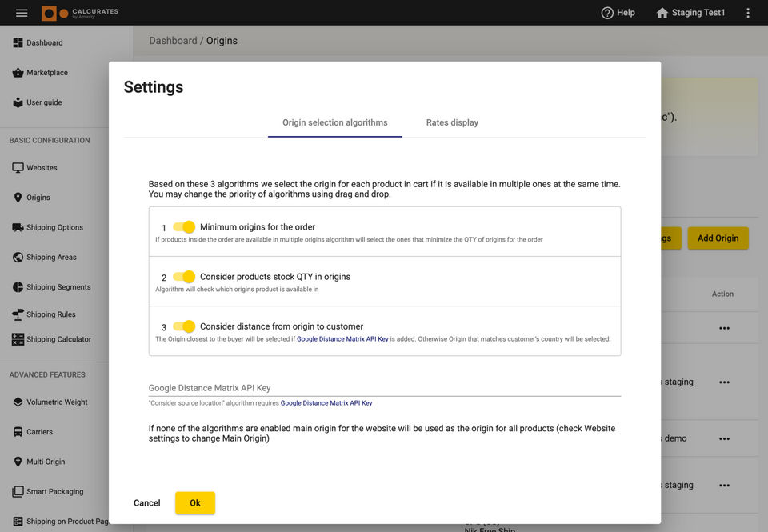Click the Dashboard breadcrumb link

pyautogui.click(x=173, y=41)
